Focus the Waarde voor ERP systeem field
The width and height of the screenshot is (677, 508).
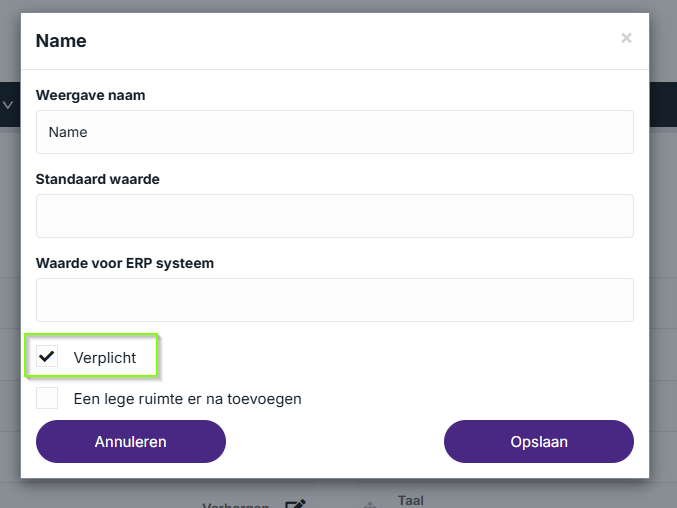point(335,300)
